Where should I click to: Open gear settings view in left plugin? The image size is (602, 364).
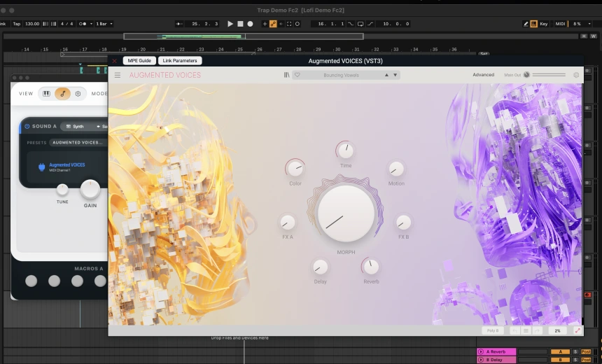[x=78, y=94]
